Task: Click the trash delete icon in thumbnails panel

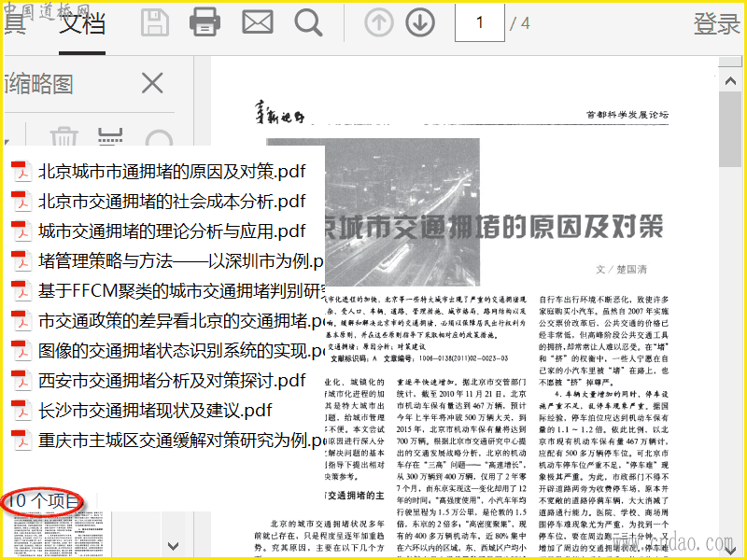Action: coord(63,136)
